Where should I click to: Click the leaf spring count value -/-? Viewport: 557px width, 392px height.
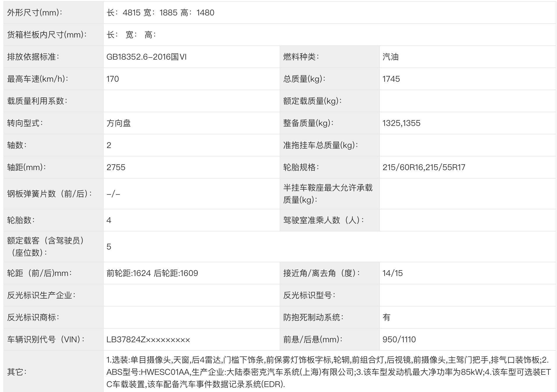(113, 194)
